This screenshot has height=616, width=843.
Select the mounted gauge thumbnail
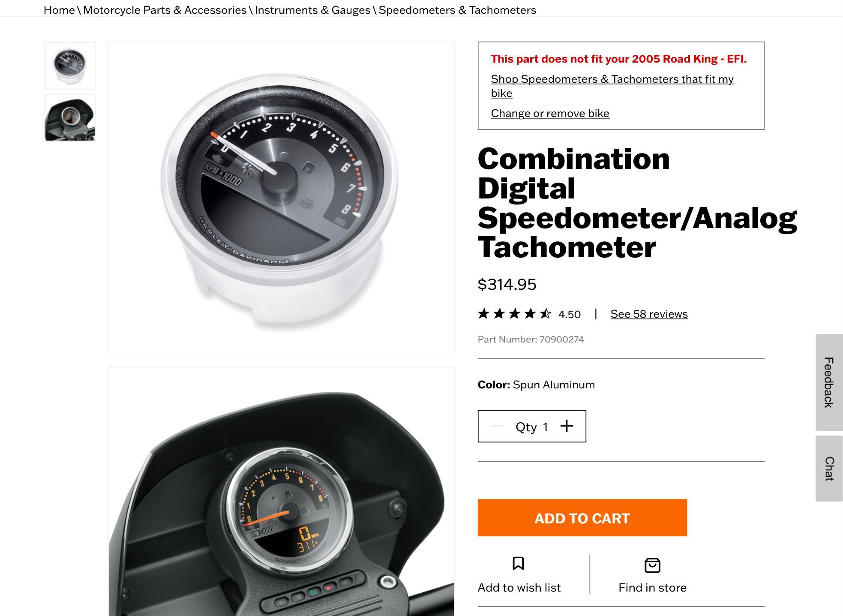pos(69,118)
